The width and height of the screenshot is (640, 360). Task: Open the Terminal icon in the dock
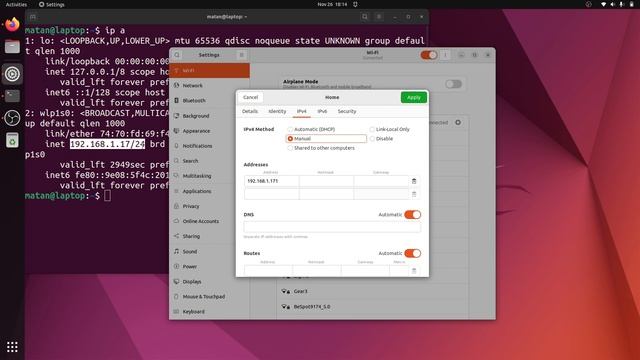[x=12, y=96]
